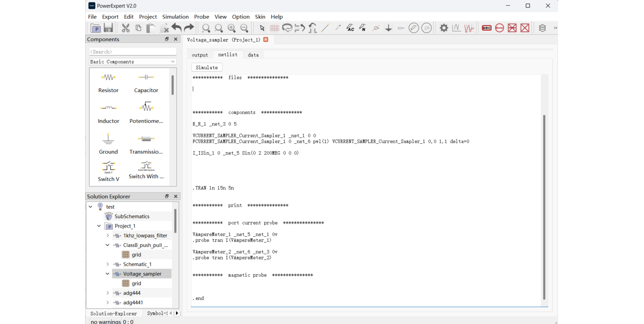Click the save floppy disk icon
Screen dimensions: 644x324
click(x=108, y=28)
